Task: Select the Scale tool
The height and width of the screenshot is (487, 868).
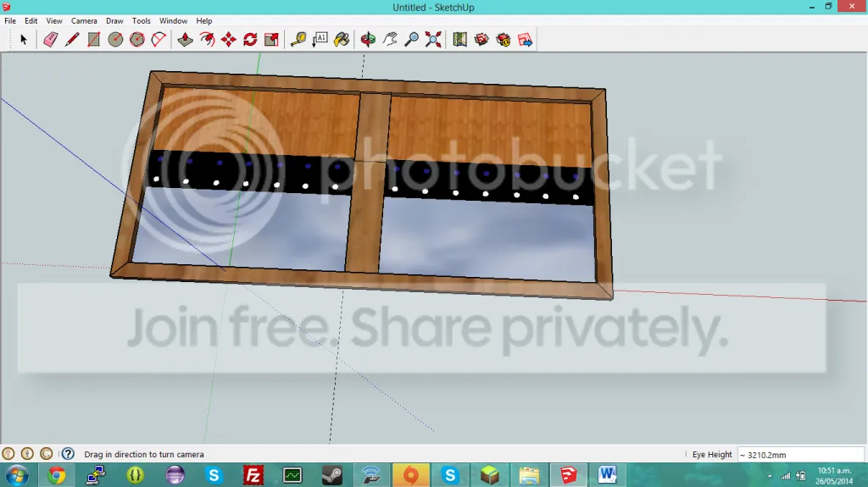Action: (272, 39)
